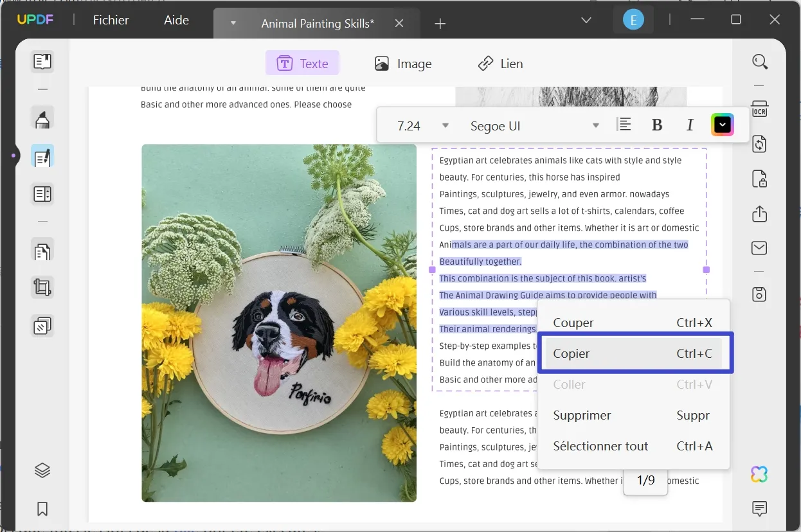This screenshot has height=532, width=801.
Task: Open the Crop Pages tool
Action: pos(42,287)
